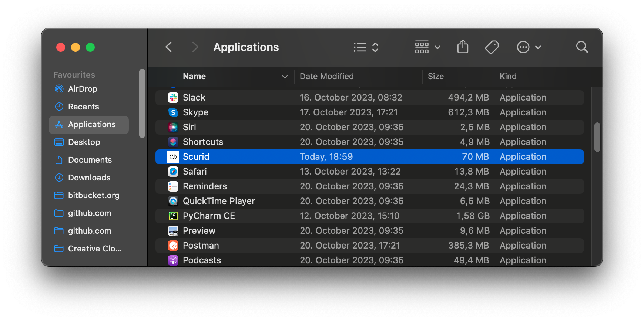This screenshot has height=321, width=644.
Task: Select the QuickTime Player name text
Action: point(219,201)
